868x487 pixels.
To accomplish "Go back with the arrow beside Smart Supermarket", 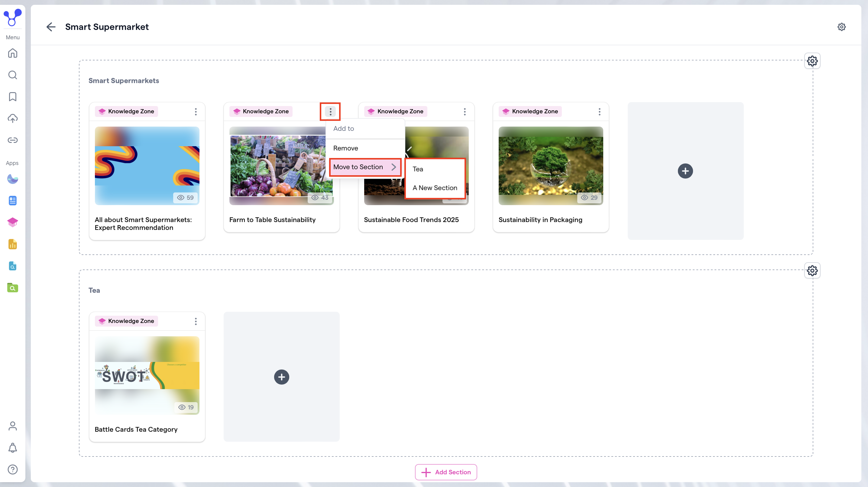I will pyautogui.click(x=50, y=27).
